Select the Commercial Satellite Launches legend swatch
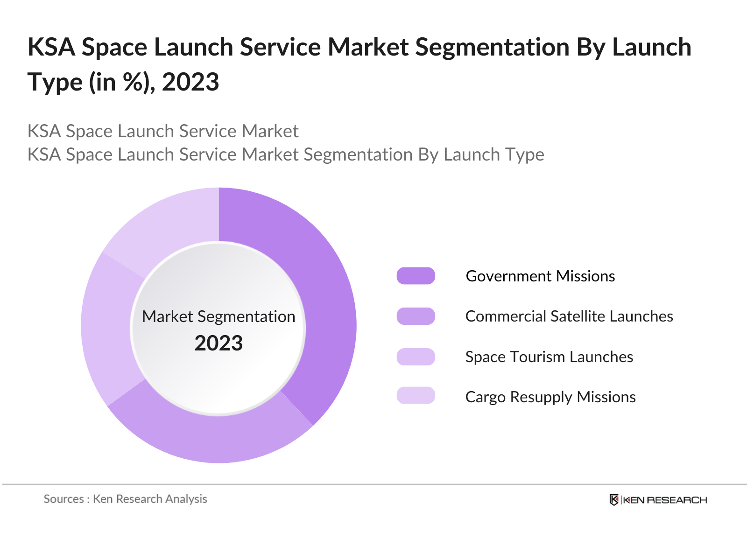 [416, 316]
